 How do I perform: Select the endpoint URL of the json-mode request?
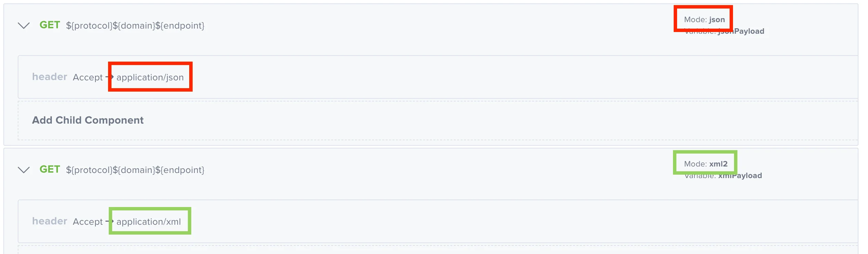click(x=135, y=26)
